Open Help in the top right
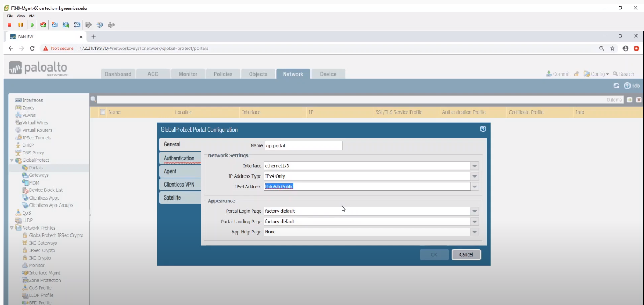 tap(632, 86)
